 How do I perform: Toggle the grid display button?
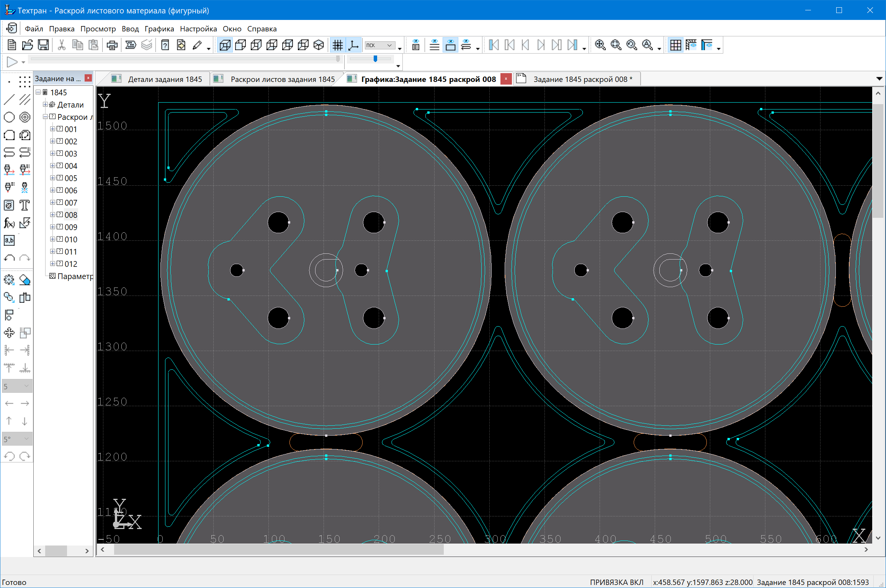coord(337,45)
